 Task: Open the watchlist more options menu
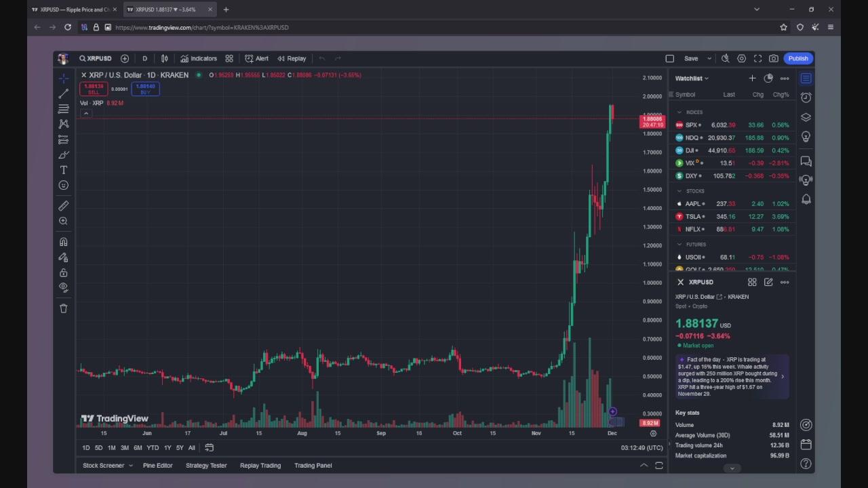pyautogui.click(x=785, y=79)
